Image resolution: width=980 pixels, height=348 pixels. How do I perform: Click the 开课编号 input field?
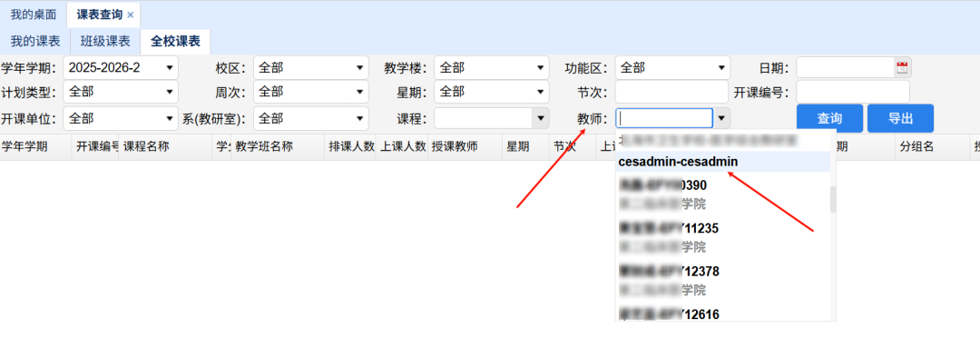coord(852,92)
